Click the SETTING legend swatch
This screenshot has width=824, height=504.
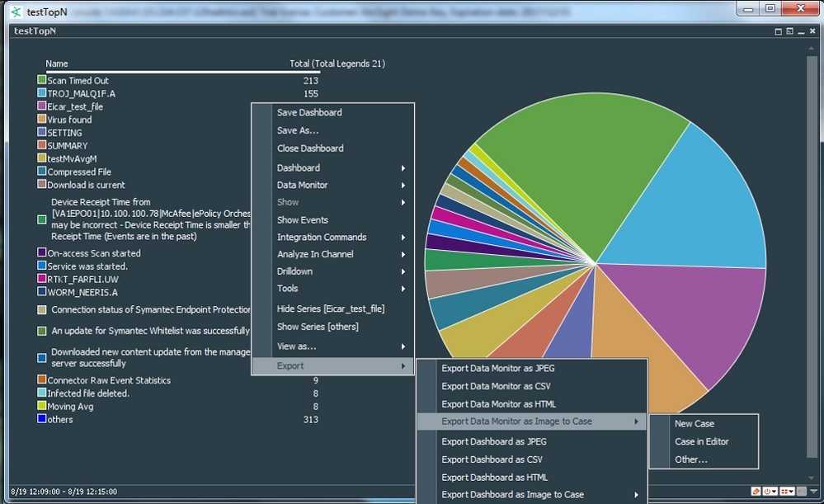41,132
